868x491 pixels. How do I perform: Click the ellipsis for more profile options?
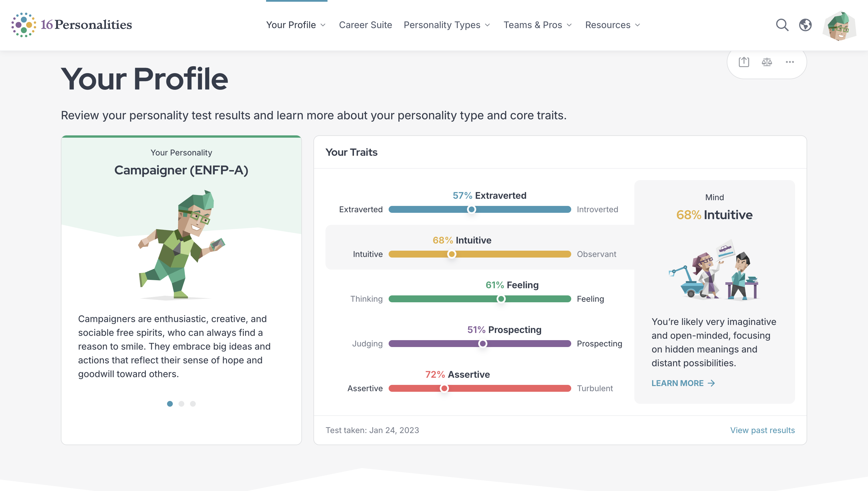(790, 62)
